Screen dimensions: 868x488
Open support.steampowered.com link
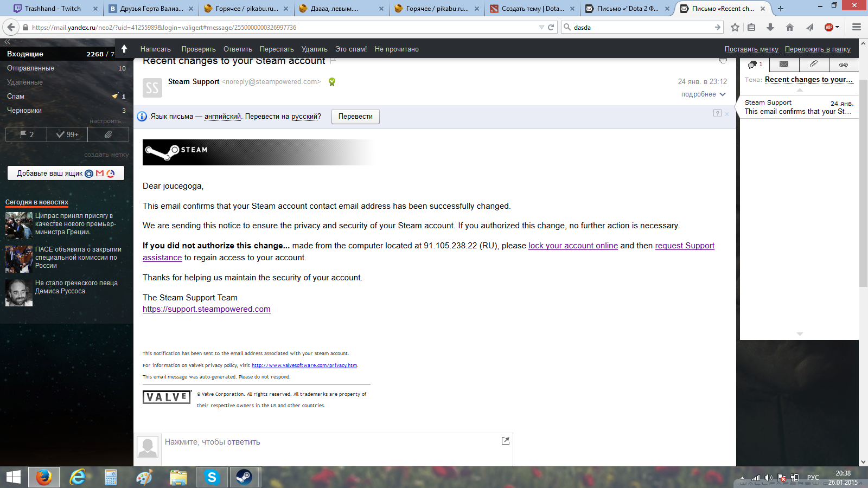(x=207, y=309)
